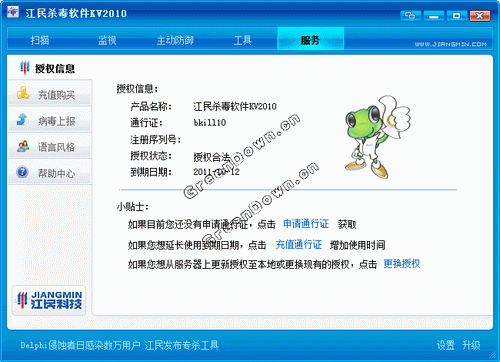Click the 更换授权 link
This screenshot has height=362, width=500.
click(402, 264)
